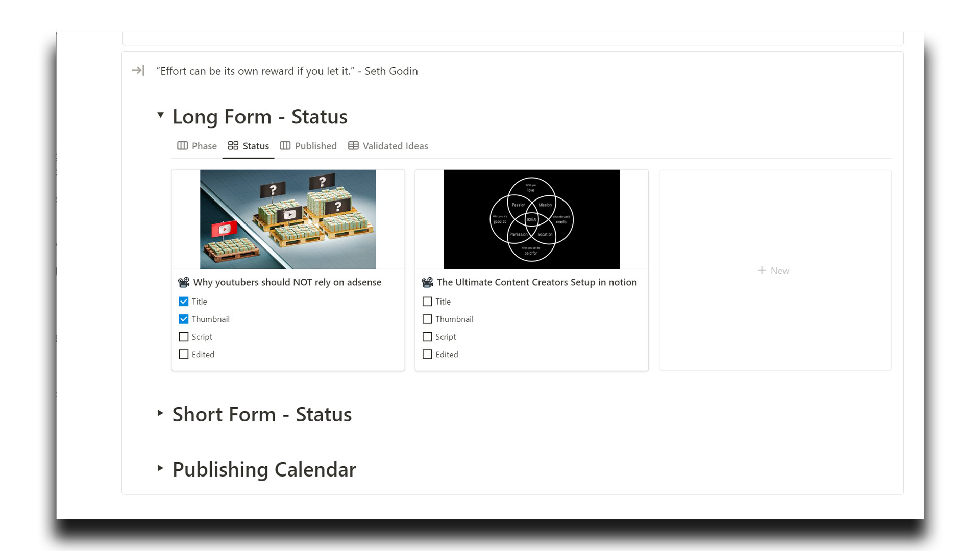980x551 pixels.
Task: Click the Phase board view icon
Action: 182,146
